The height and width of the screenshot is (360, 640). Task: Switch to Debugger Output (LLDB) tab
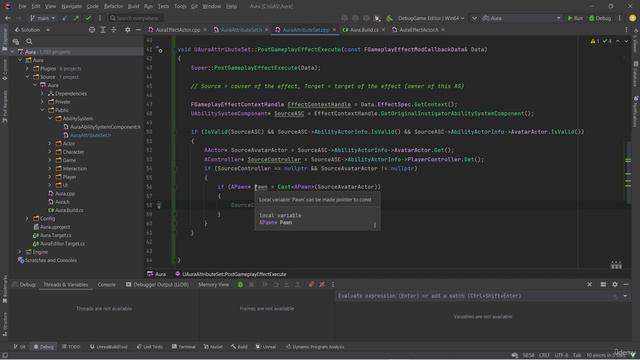(x=161, y=284)
